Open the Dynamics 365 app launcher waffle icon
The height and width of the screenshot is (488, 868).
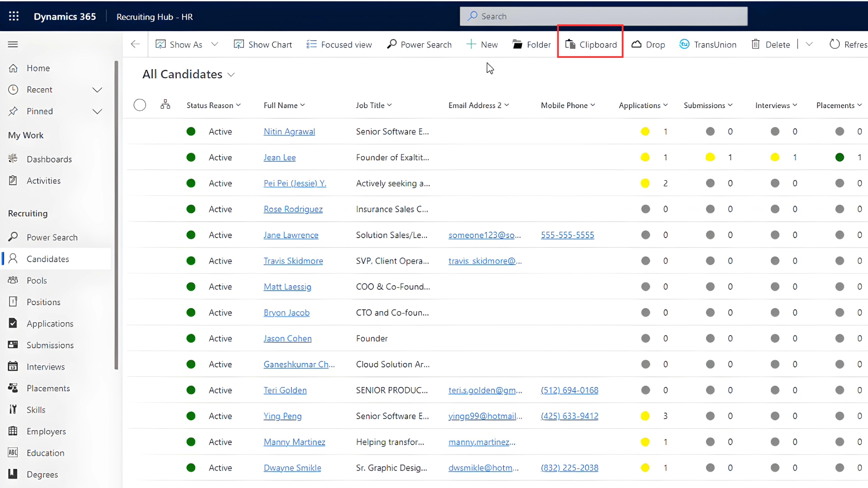tap(14, 16)
